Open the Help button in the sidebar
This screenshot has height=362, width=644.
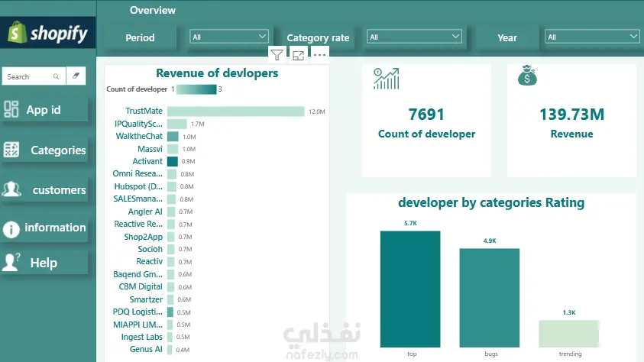(44, 263)
